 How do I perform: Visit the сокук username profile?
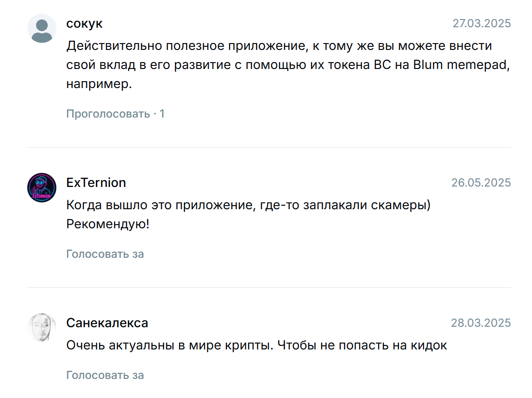84,24
